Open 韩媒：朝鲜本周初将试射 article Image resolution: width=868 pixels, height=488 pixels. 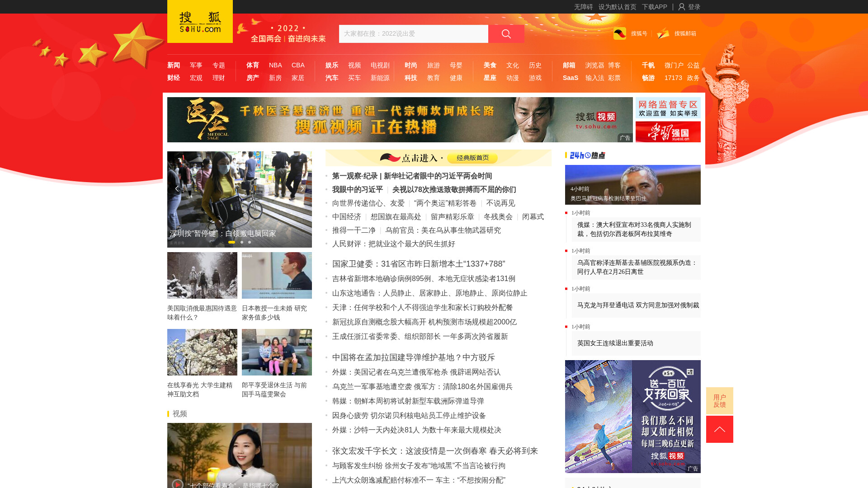point(408,401)
